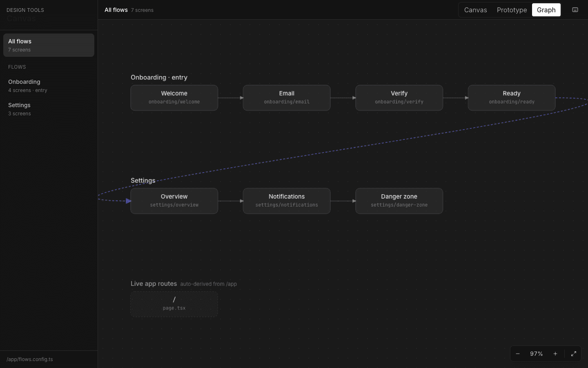Select the Notifications settings node

click(287, 201)
